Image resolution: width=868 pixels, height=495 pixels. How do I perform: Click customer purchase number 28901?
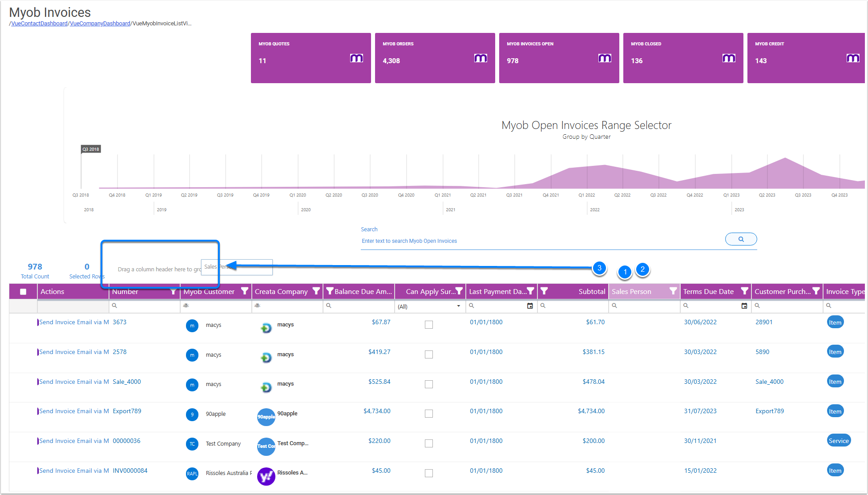coord(764,322)
